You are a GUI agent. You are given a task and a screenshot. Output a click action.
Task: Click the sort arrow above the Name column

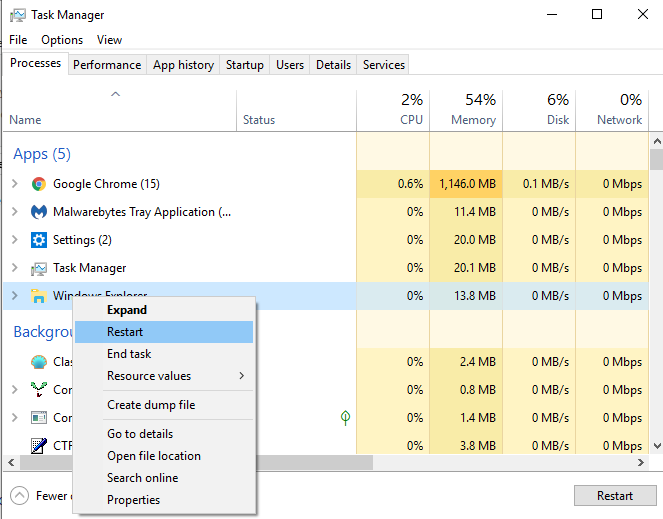[115, 94]
